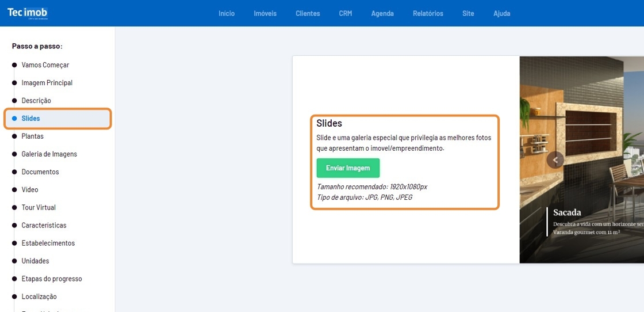The image size is (644, 312).
Task: Open the Agenda section
Action: point(382,13)
